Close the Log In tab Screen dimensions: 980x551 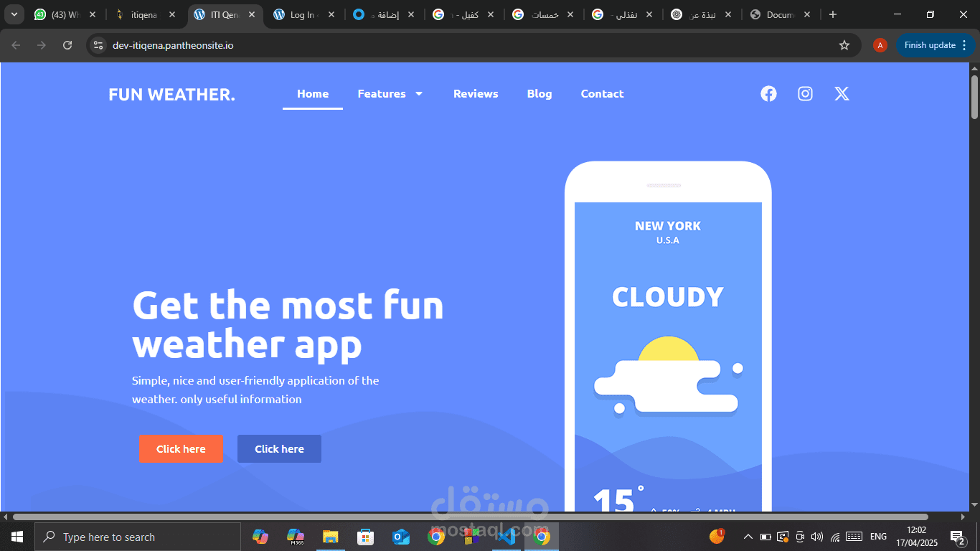[x=331, y=14]
